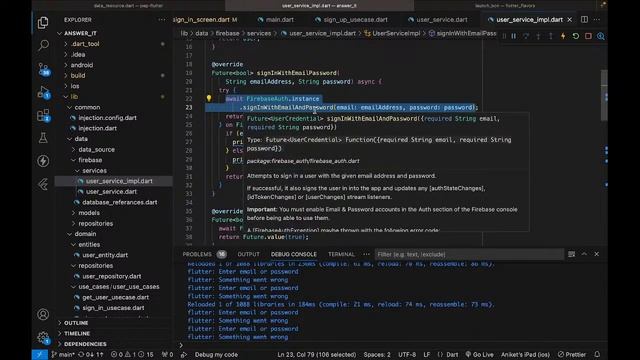Click debug Step Out button
The width and height of the screenshot is (640, 360).
click(551, 36)
